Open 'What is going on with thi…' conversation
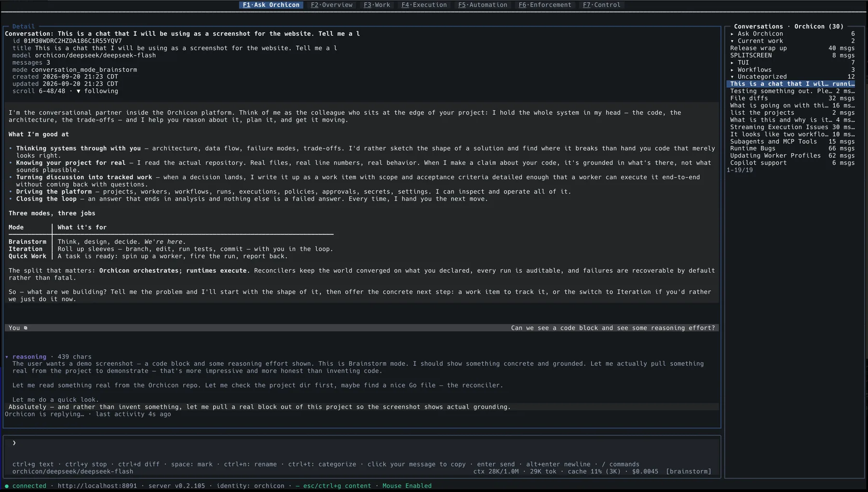The image size is (868, 492). [x=792, y=106]
